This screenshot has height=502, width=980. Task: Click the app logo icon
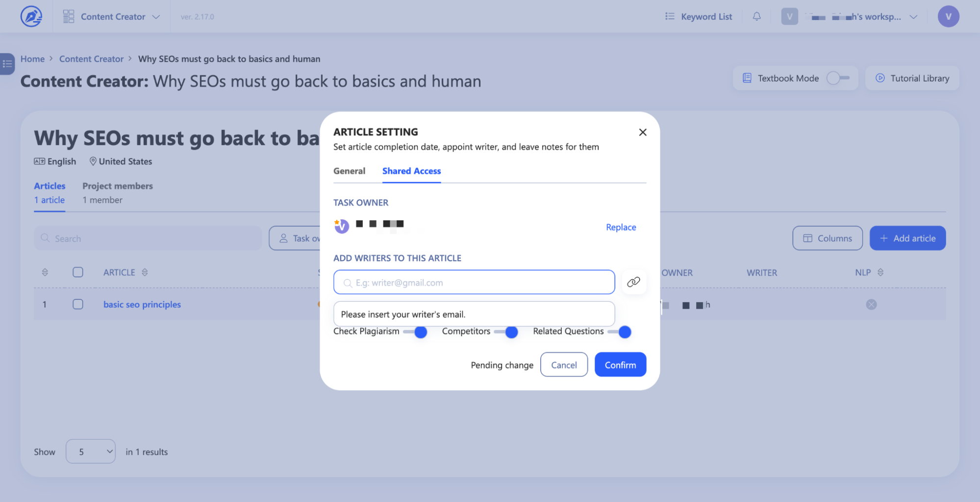point(31,16)
